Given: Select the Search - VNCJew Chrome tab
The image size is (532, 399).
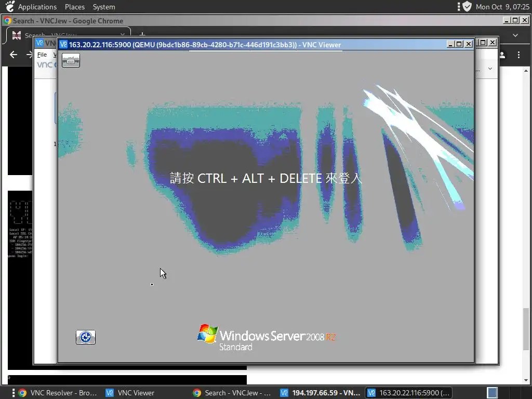Looking at the screenshot, I should pyautogui.click(x=68, y=35).
